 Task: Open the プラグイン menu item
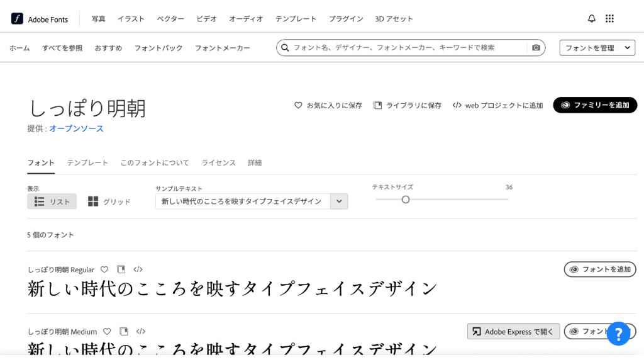pos(346,19)
